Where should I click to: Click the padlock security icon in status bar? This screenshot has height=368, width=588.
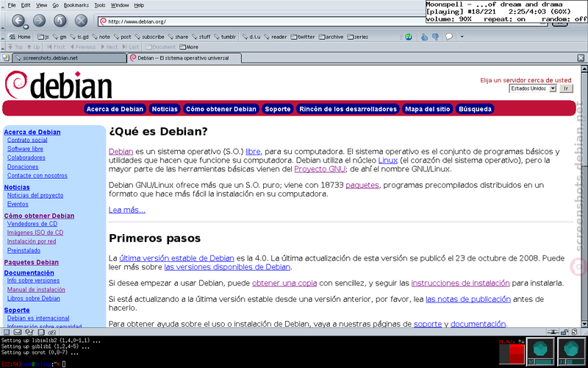pyautogui.click(x=564, y=332)
